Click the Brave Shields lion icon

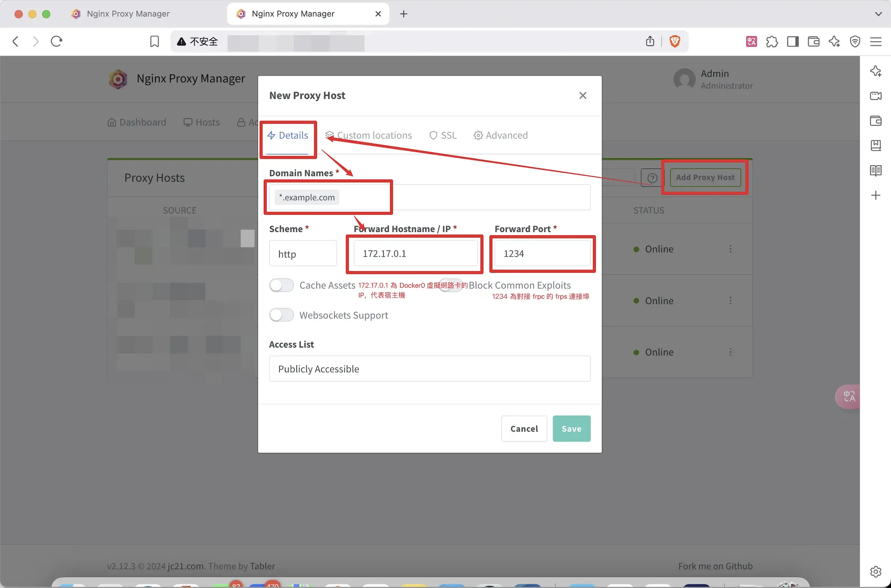coord(675,41)
